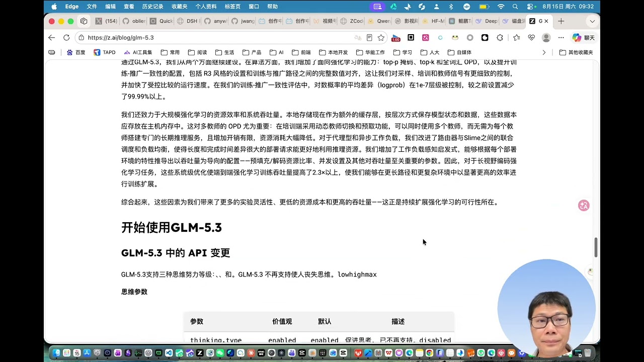
Task: Open the 百度 bookmark
Action: [76, 52]
